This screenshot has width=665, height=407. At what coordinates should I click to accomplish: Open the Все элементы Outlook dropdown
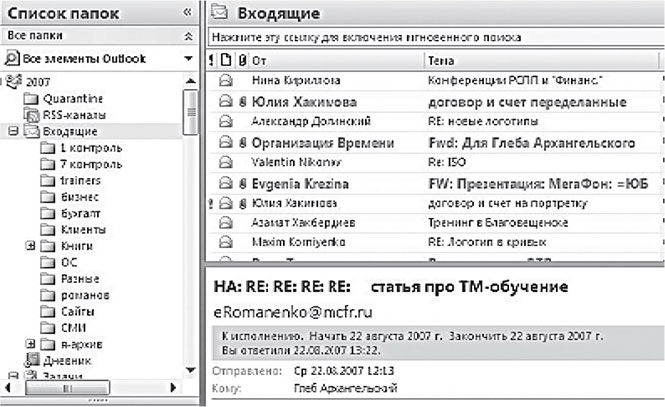click(188, 58)
